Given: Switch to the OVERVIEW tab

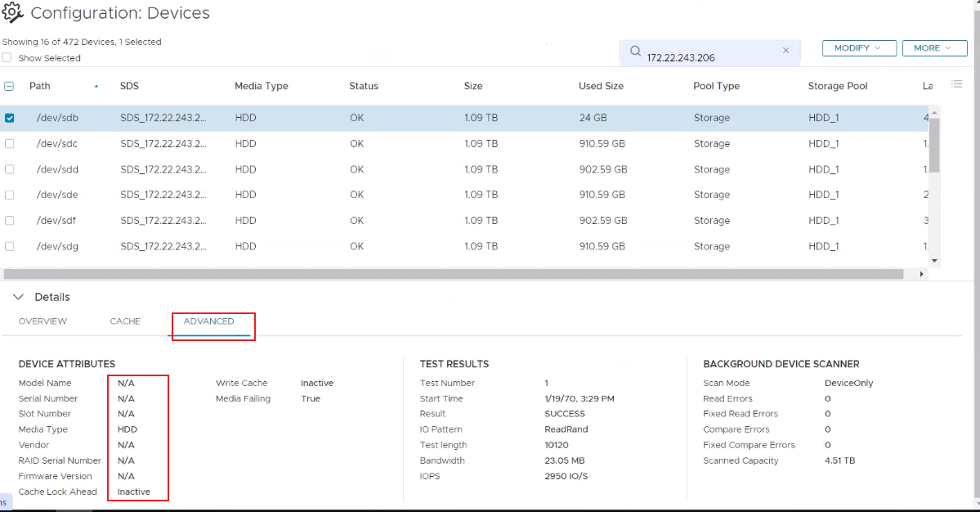Looking at the screenshot, I should pyautogui.click(x=43, y=321).
